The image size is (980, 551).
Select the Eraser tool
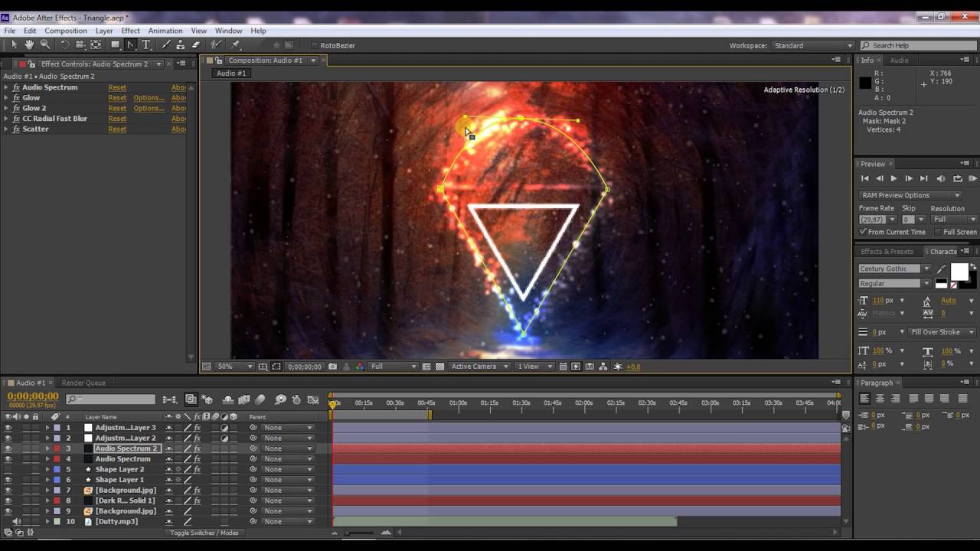195,45
